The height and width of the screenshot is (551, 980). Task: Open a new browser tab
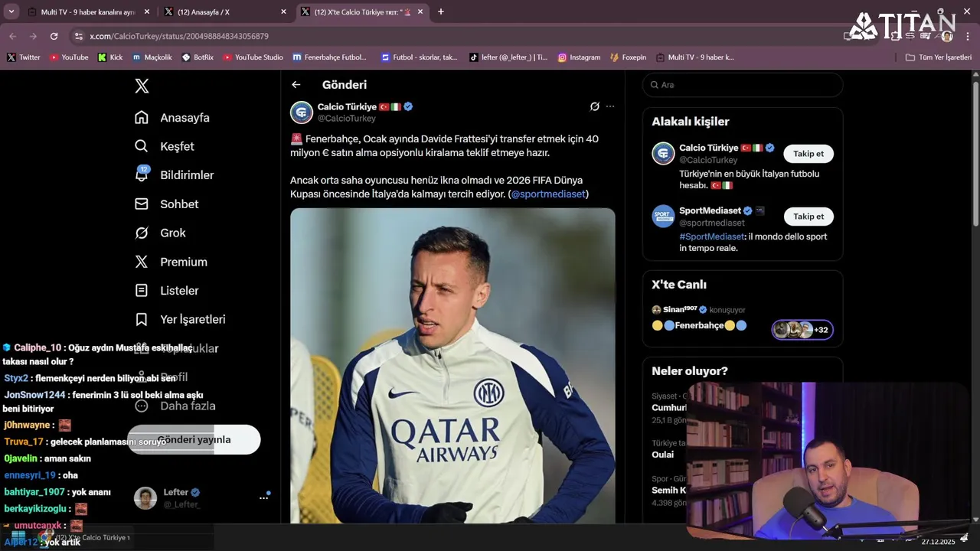coord(441,11)
